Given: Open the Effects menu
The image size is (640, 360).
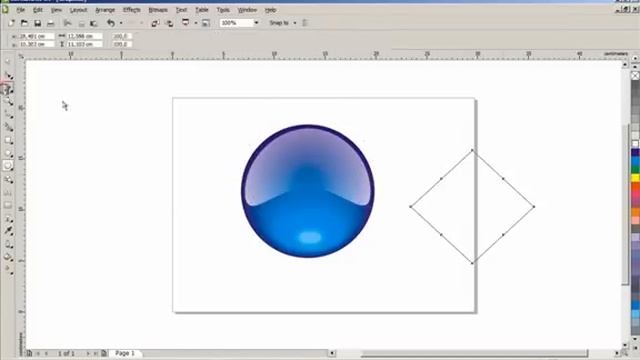Looking at the screenshot, I should point(131,10).
